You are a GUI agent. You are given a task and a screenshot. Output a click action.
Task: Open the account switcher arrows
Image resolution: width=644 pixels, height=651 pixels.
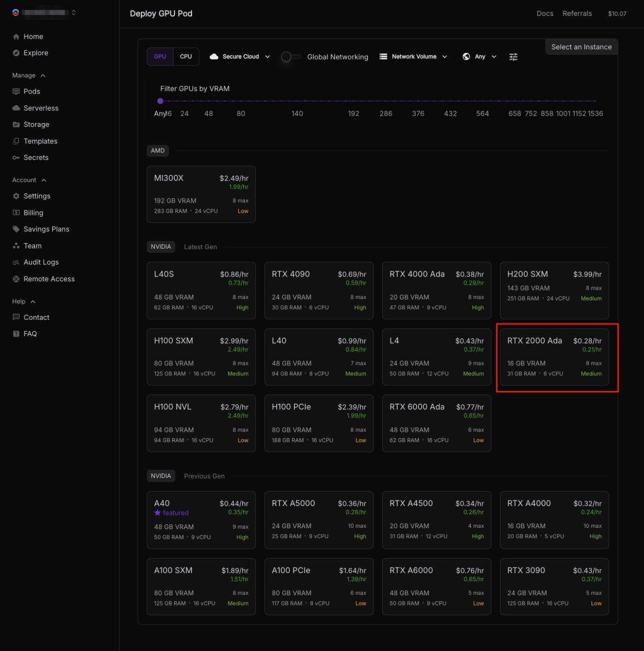coord(73,13)
